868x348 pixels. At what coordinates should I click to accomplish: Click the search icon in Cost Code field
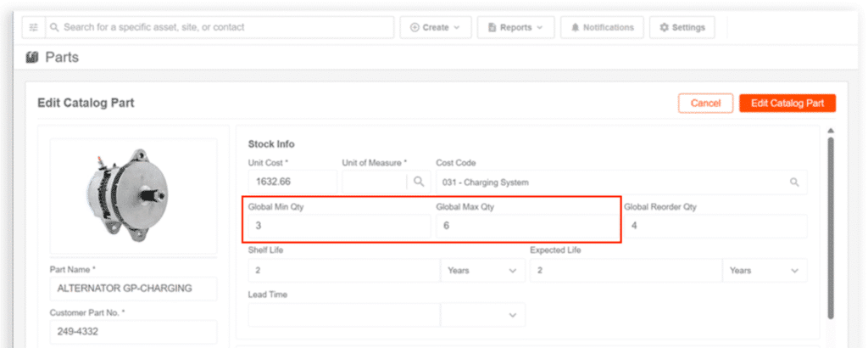point(794,182)
